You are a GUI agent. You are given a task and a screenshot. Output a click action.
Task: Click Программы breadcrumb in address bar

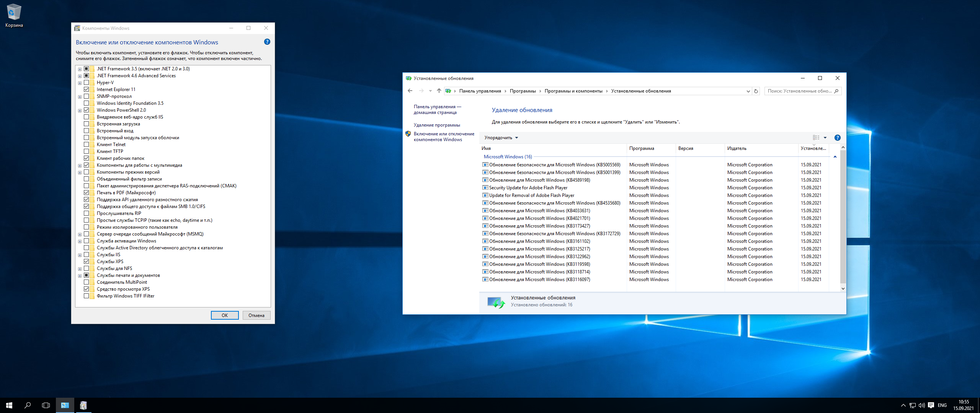(523, 91)
